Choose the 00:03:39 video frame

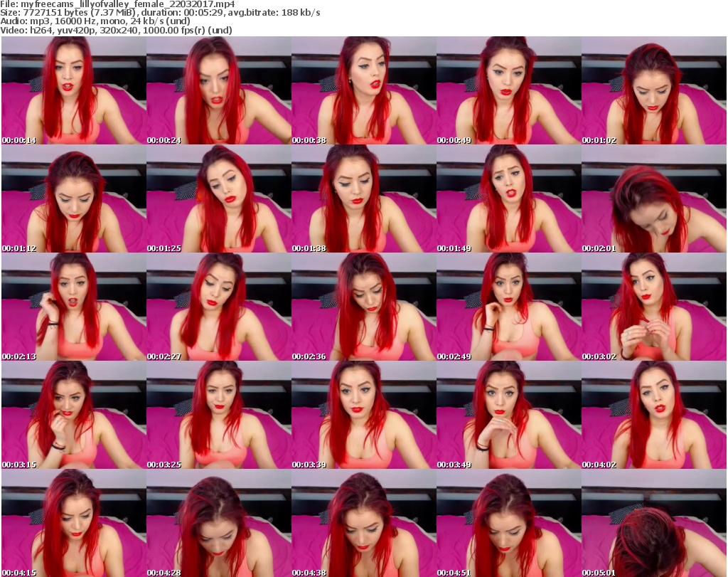364,415
